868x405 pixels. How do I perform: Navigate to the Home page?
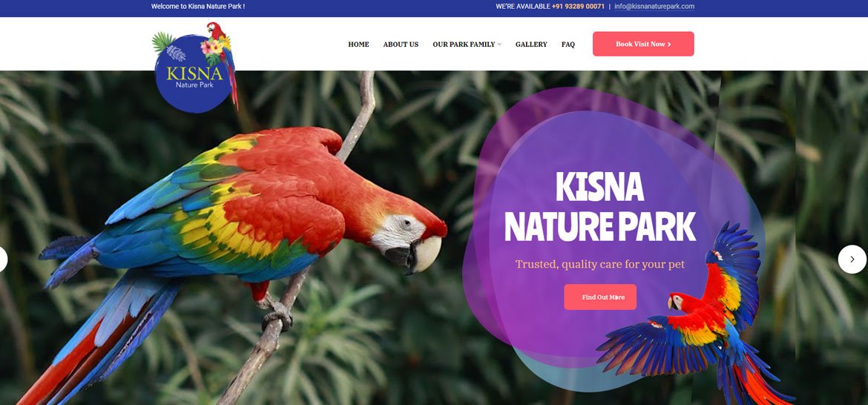point(358,45)
